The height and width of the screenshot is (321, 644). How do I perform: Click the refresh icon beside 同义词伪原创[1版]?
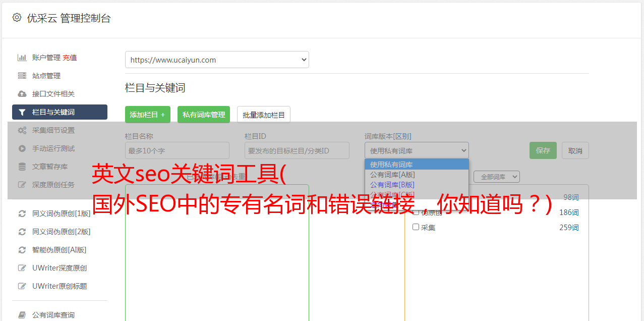pos(22,213)
